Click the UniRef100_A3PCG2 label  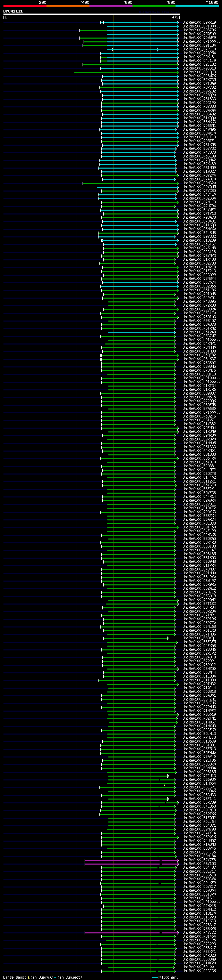click(x=199, y=88)
